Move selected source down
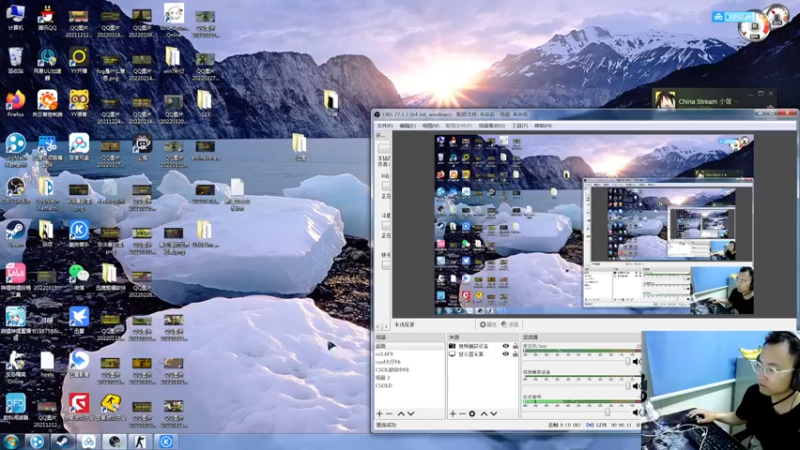800x450 pixels. [493, 413]
